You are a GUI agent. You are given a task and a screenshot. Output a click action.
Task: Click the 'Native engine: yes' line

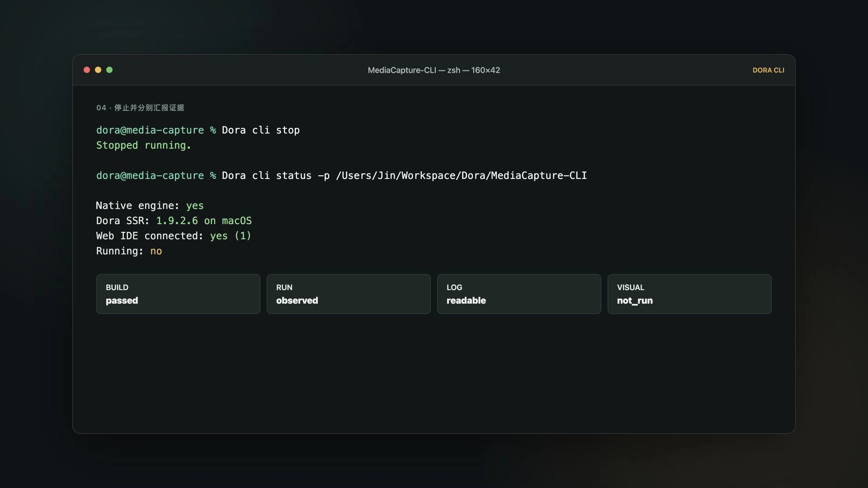pyautogui.click(x=150, y=206)
